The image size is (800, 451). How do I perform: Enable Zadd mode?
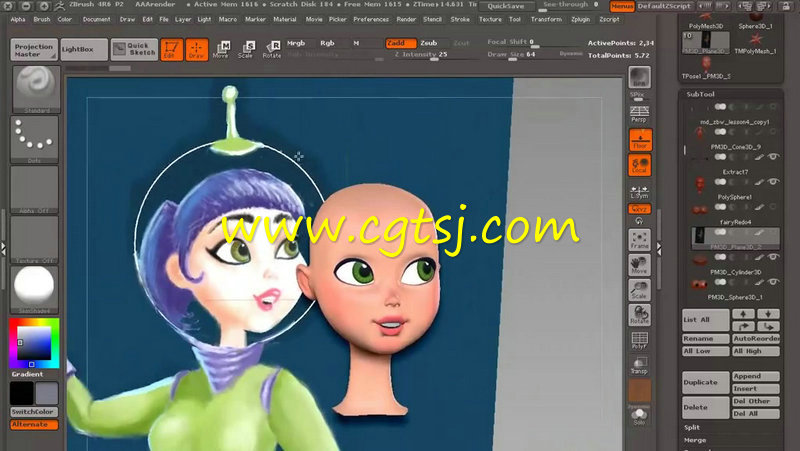pos(400,43)
